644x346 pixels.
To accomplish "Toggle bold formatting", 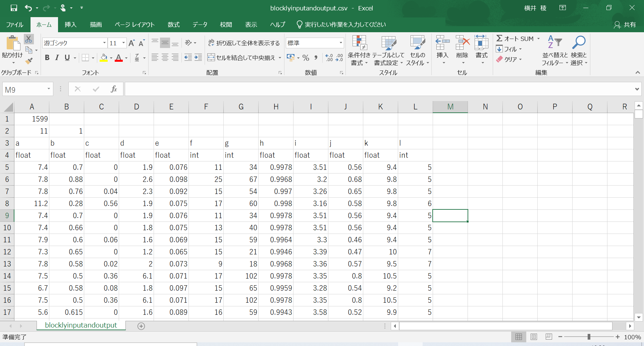I will pos(47,58).
